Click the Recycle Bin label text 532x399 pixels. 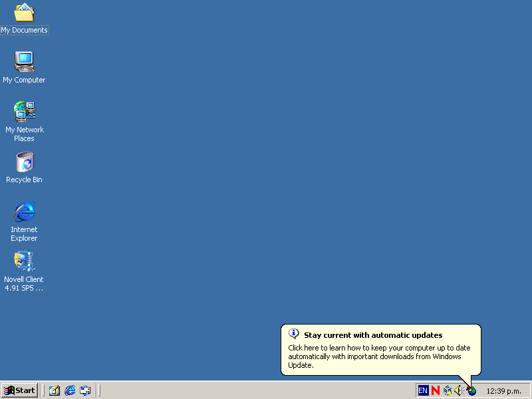point(24,180)
